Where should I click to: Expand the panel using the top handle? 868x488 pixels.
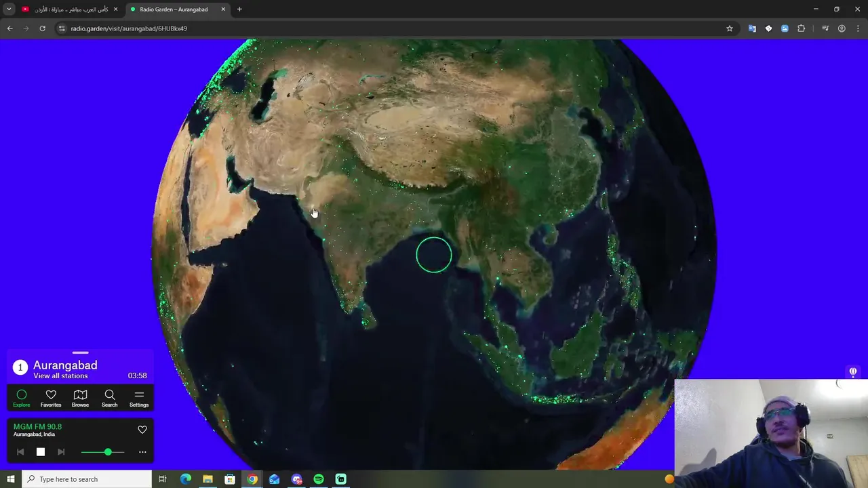[80, 352]
